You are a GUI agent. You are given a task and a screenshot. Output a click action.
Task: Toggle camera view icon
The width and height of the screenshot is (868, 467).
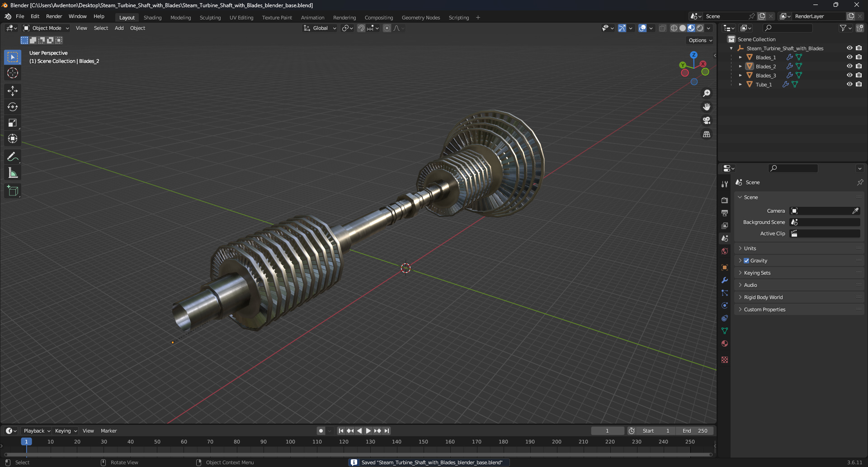[707, 120]
